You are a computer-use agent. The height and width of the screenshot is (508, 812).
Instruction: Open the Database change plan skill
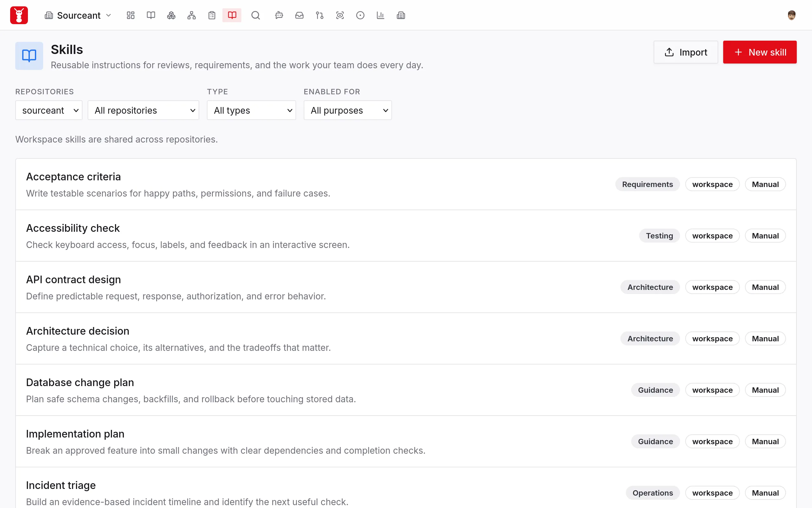pos(406,390)
